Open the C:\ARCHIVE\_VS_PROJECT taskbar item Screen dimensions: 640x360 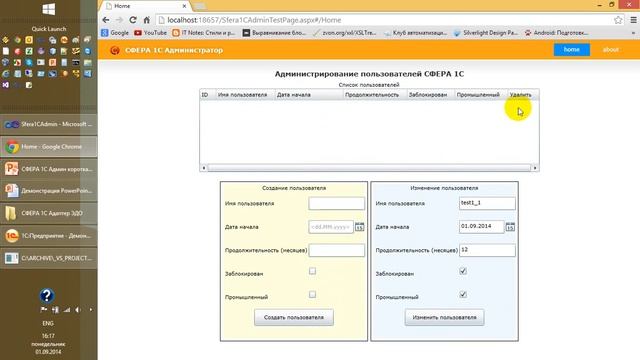pyautogui.click(x=49, y=258)
